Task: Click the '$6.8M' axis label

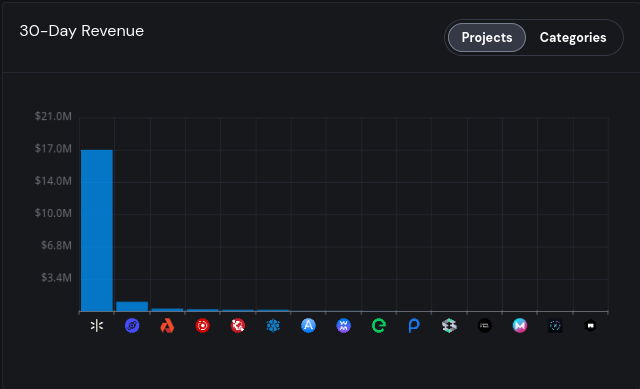Action: (x=56, y=245)
